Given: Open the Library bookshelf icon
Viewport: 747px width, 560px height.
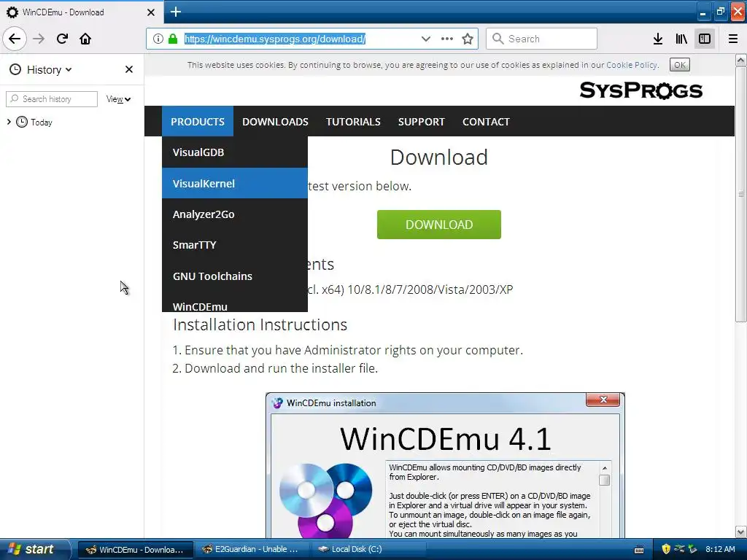Looking at the screenshot, I should tap(681, 39).
